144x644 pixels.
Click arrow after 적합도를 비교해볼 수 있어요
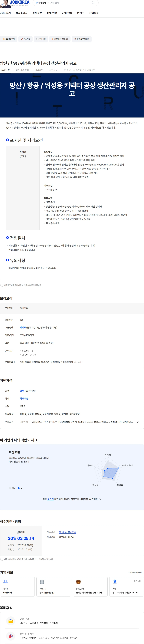pos(100,499)
